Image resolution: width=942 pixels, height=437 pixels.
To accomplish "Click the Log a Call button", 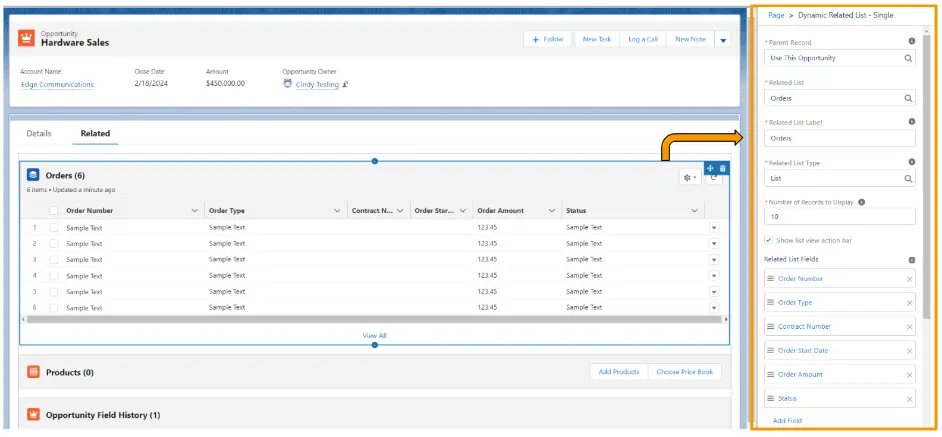I will point(643,40).
